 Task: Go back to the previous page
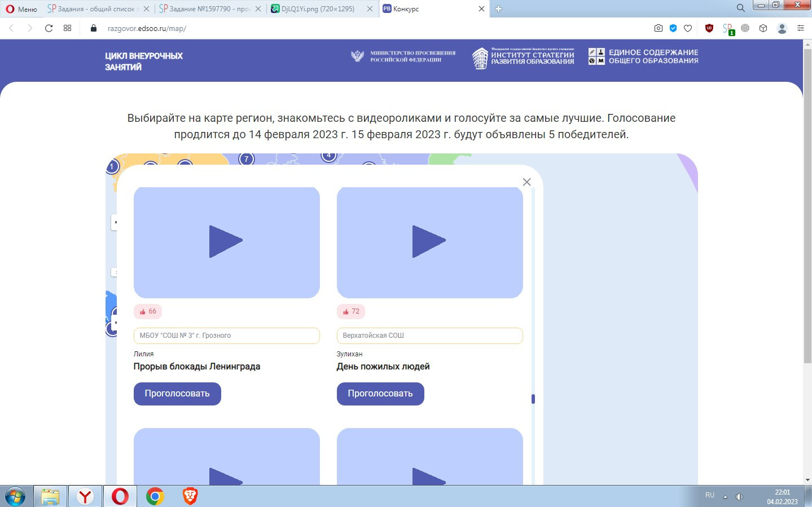(11, 28)
